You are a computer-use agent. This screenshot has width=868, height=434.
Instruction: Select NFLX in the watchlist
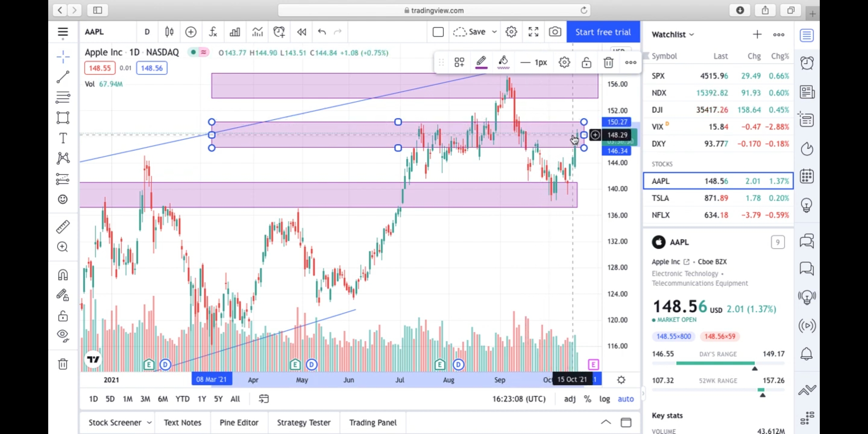point(718,215)
